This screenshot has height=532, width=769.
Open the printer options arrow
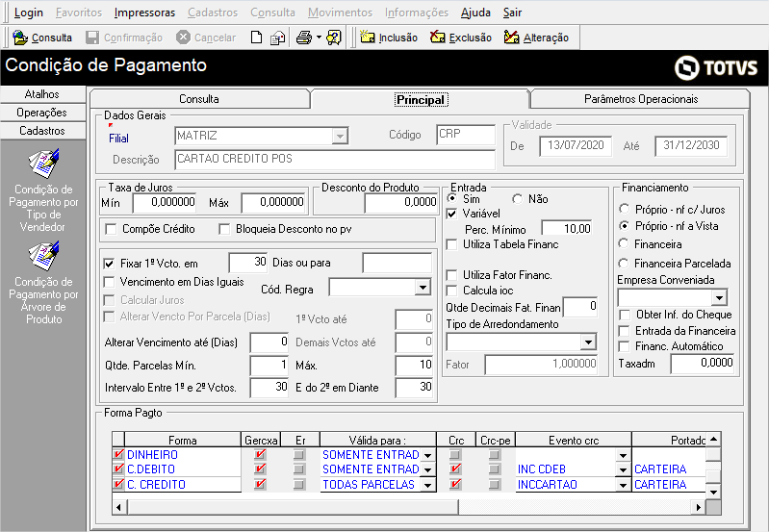click(319, 38)
